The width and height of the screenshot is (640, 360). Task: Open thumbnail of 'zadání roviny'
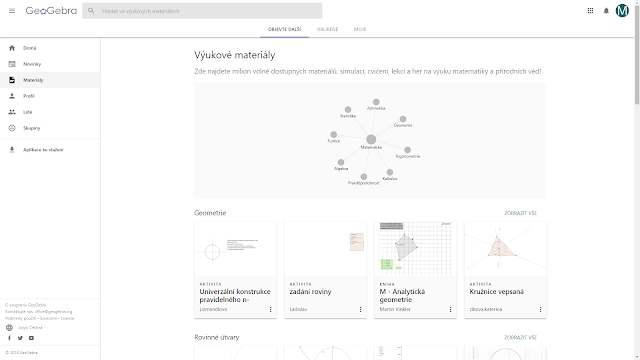[x=326, y=249]
